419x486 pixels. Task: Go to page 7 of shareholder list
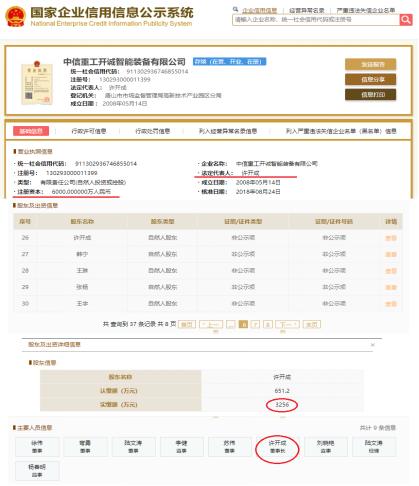(255, 324)
